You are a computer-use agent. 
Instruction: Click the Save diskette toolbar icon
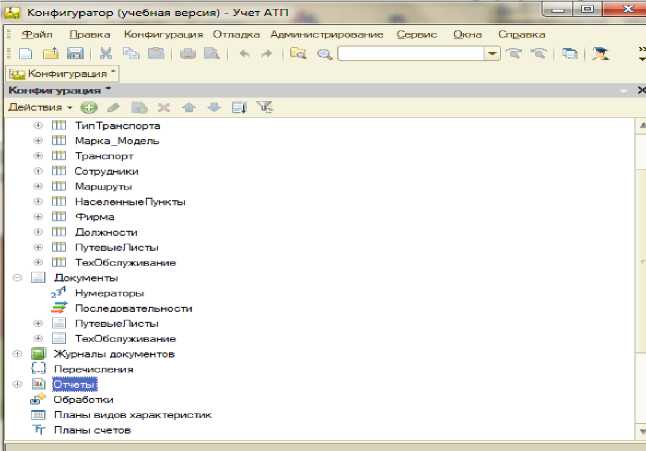[x=75, y=54]
